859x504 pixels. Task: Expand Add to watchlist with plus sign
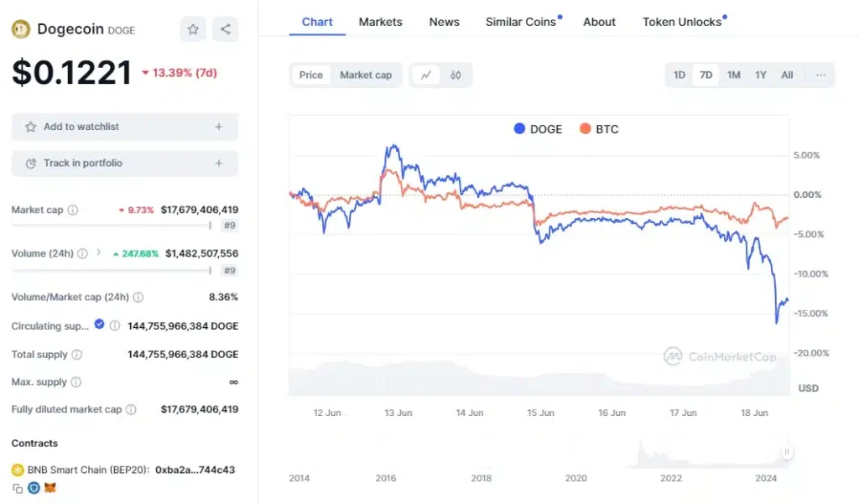click(218, 127)
